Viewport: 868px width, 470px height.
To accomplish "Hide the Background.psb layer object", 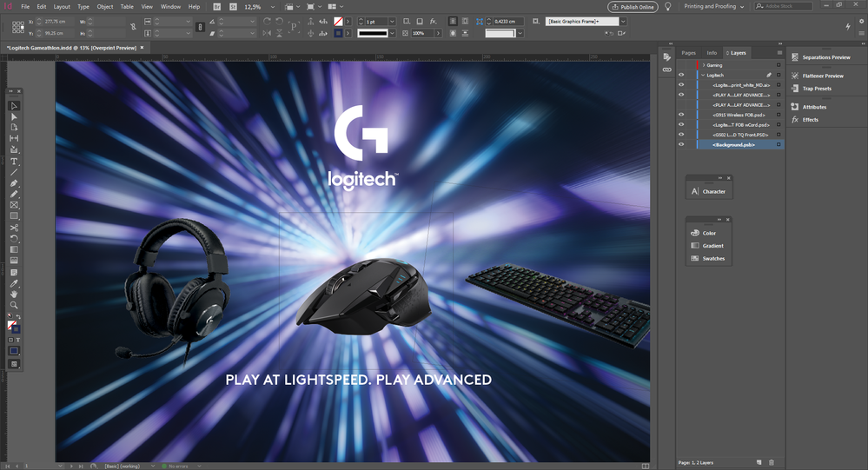I will click(x=681, y=144).
